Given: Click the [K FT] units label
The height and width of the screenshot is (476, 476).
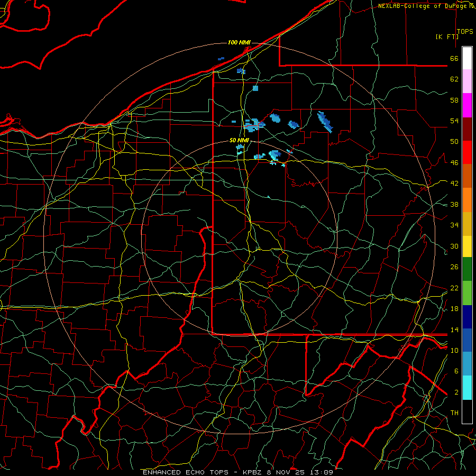Looking at the screenshot, I should [447, 36].
